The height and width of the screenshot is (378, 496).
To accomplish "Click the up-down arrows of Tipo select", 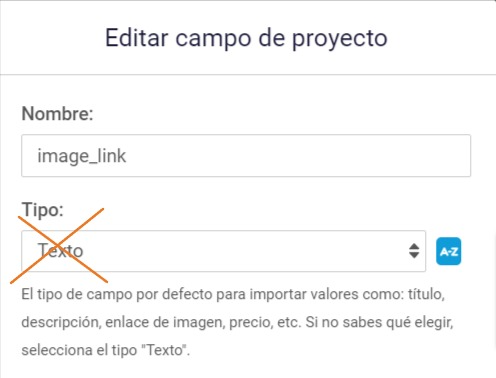I will [414, 251].
